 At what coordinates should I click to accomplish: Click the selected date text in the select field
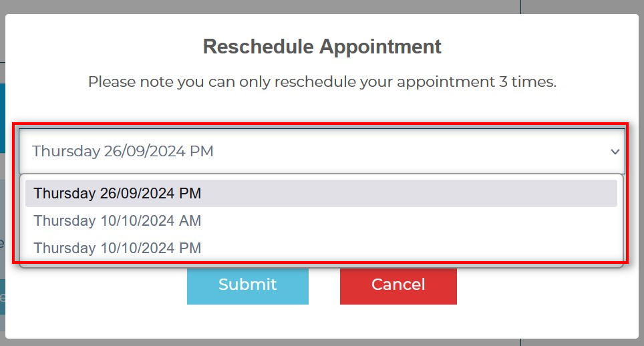[123, 152]
